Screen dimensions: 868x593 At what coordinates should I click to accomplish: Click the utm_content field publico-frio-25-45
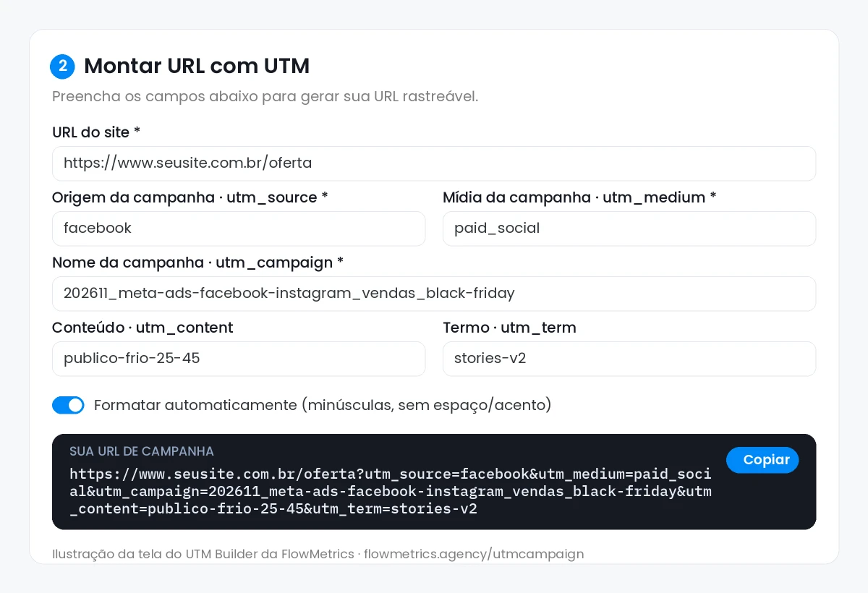pos(239,359)
